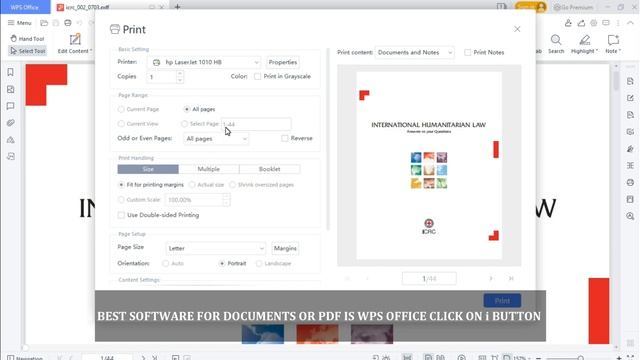Activate the Select Tool
640x360 pixels.
tap(27, 51)
